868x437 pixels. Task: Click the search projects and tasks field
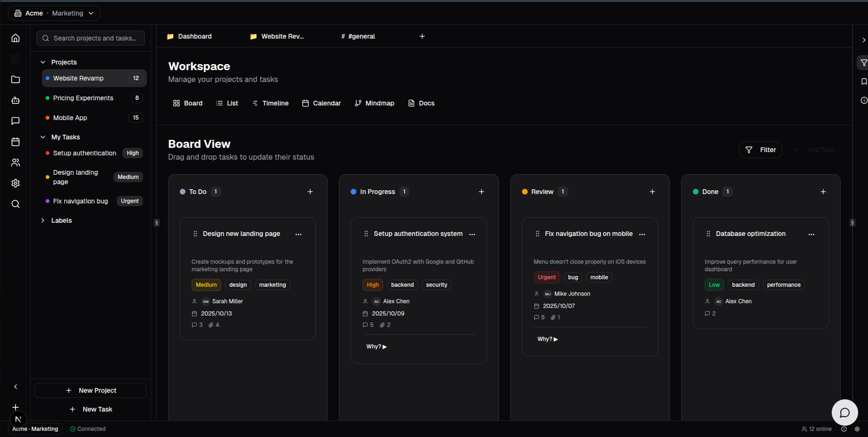90,38
